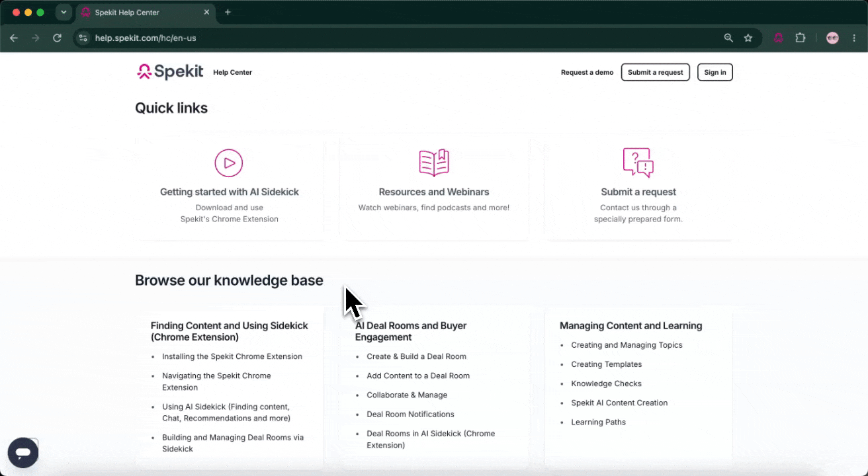Open the Extensions puzzle icon
868x476 pixels.
tap(801, 38)
